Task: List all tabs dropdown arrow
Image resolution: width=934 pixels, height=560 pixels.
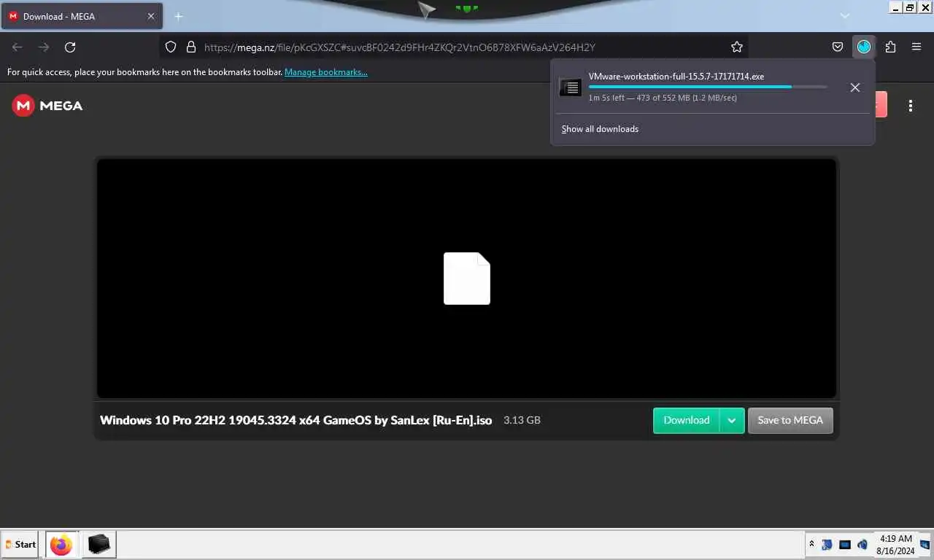Action: coord(845,16)
